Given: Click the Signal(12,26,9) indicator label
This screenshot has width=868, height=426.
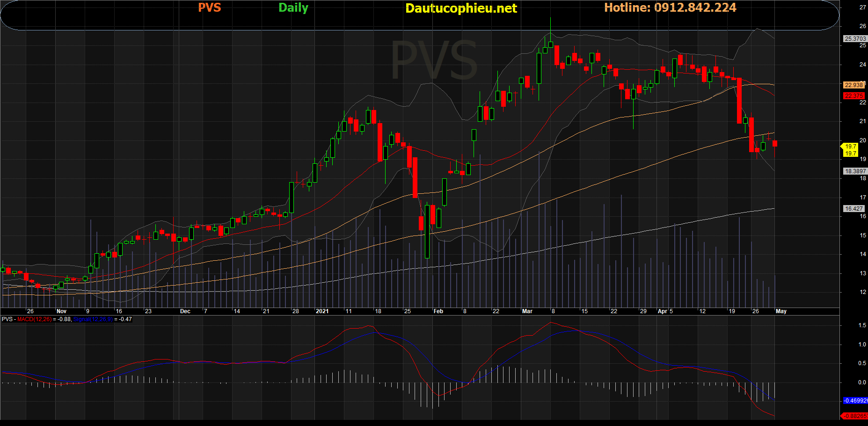Looking at the screenshot, I should coord(93,319).
